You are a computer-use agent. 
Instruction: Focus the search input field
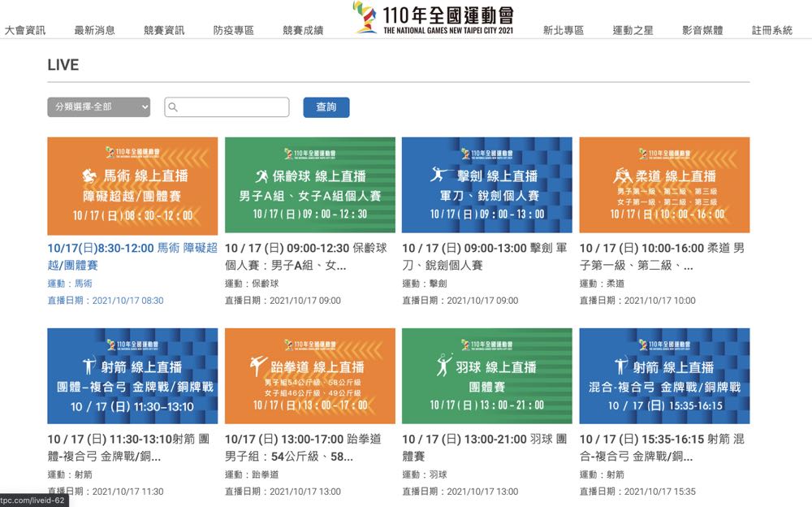tap(227, 106)
